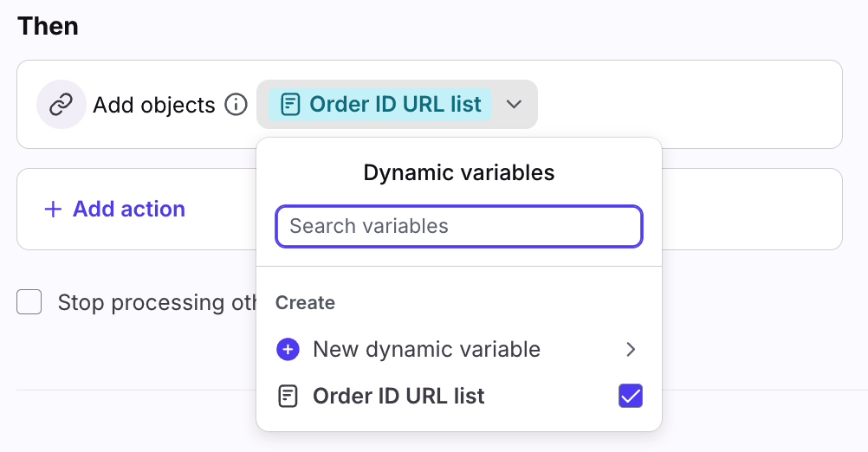The width and height of the screenshot is (868, 452).
Task: Click the Create section label
Action: pyautogui.click(x=305, y=303)
